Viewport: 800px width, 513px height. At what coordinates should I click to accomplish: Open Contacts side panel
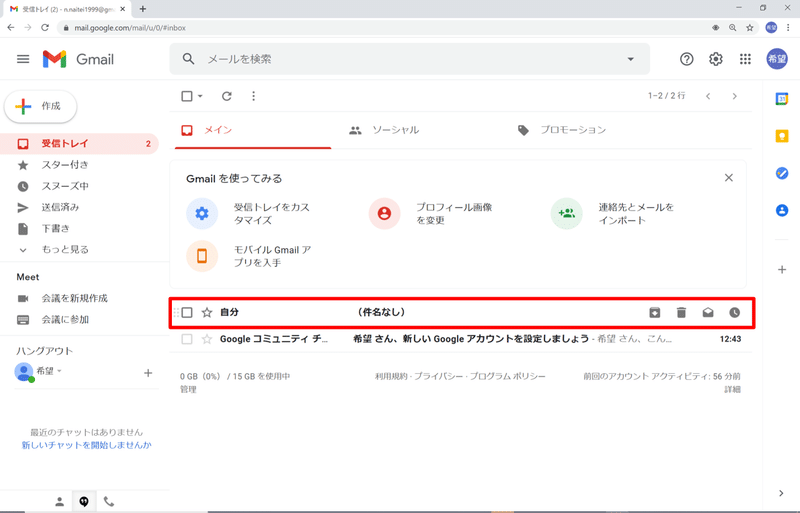click(782, 210)
